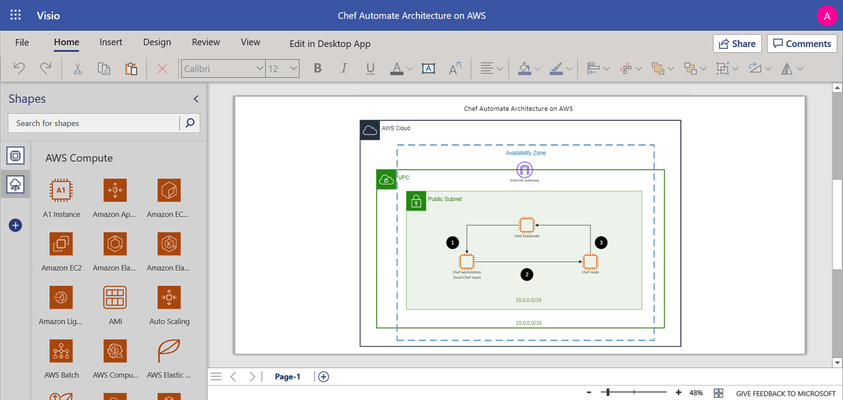Open the Group shapes dropdown

727,68
